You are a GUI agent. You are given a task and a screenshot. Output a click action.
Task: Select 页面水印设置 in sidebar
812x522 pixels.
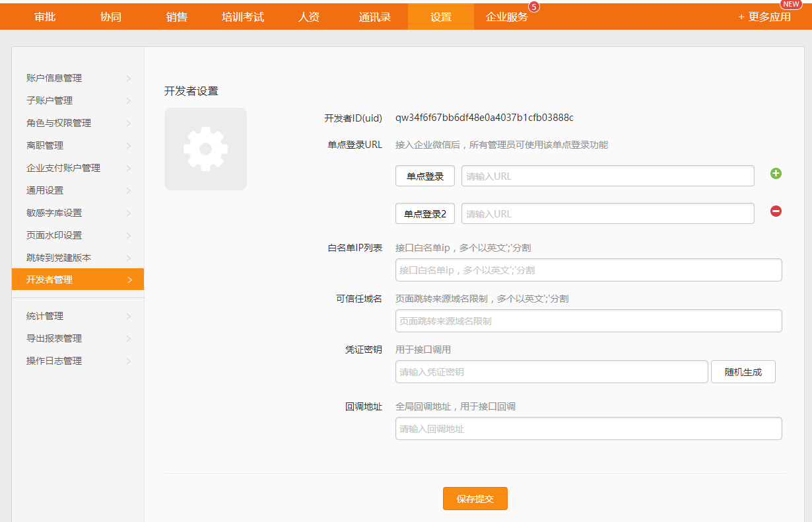tap(54, 235)
